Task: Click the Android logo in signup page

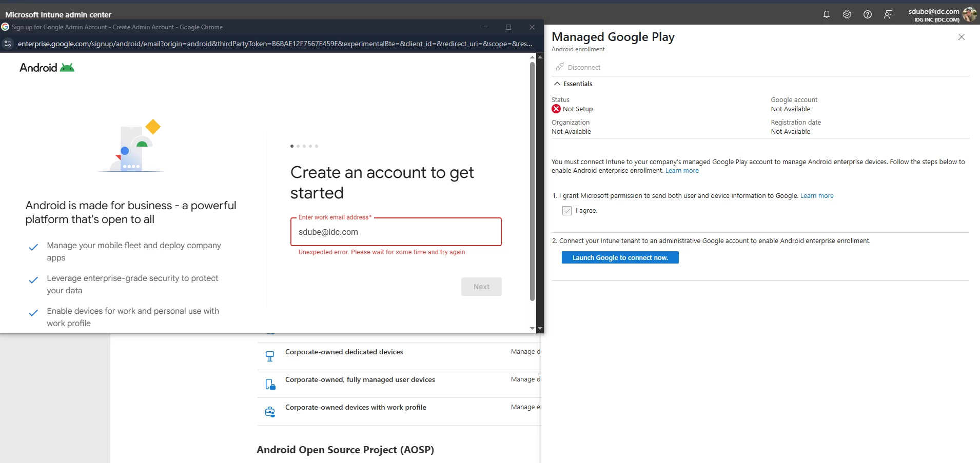Action: (47, 68)
